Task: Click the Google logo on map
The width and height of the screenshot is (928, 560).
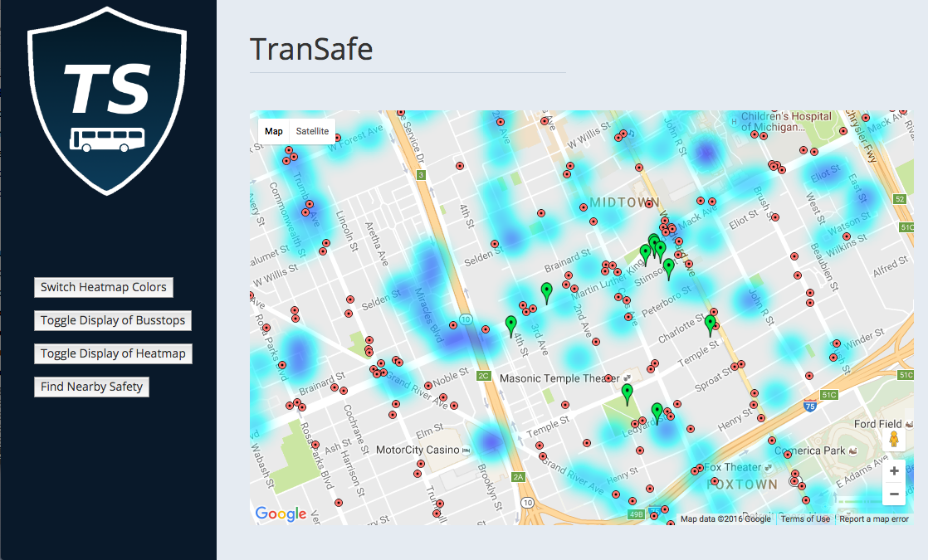Action: tap(281, 514)
